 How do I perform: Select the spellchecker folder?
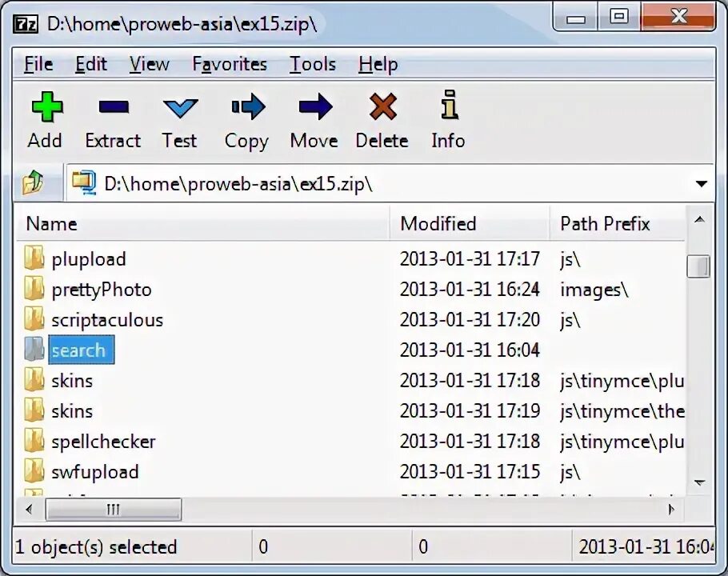(104, 441)
